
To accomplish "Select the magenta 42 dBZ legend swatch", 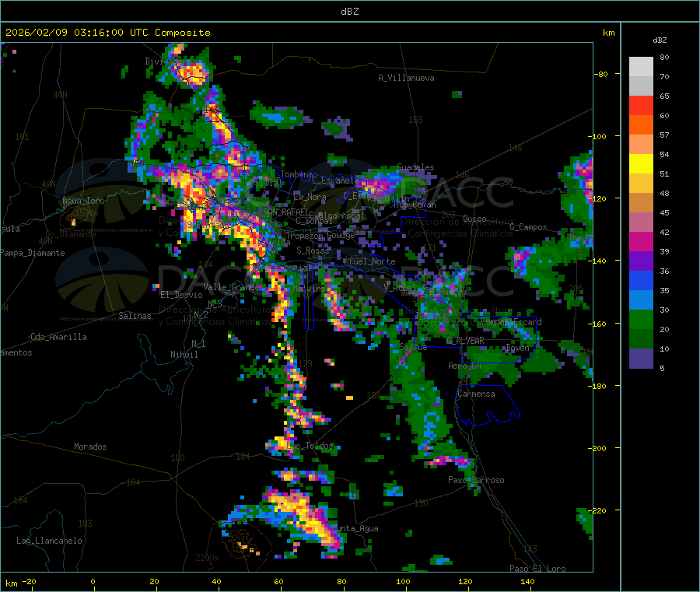I will click(641, 241).
